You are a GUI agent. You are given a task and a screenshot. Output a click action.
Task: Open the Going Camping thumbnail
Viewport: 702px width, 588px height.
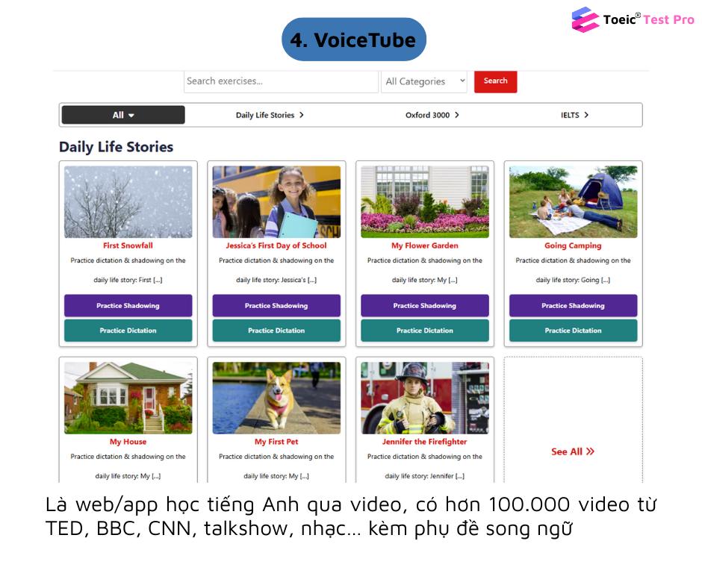click(573, 201)
